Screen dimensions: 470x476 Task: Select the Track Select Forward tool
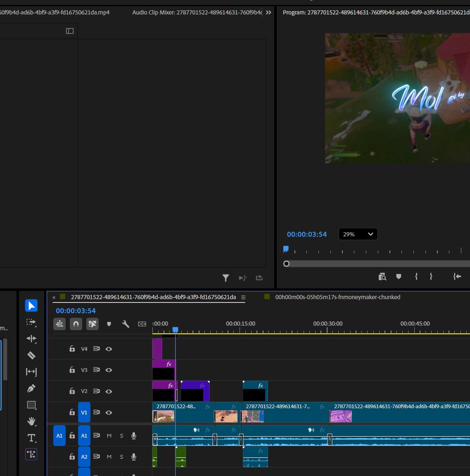pos(31,322)
